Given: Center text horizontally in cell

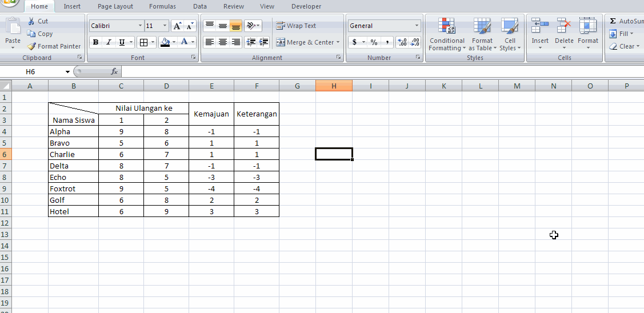Looking at the screenshot, I should click(x=223, y=42).
